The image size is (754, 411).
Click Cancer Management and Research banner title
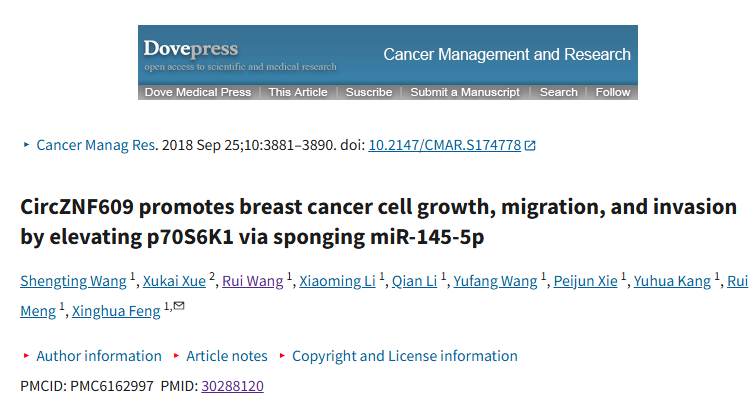[507, 54]
